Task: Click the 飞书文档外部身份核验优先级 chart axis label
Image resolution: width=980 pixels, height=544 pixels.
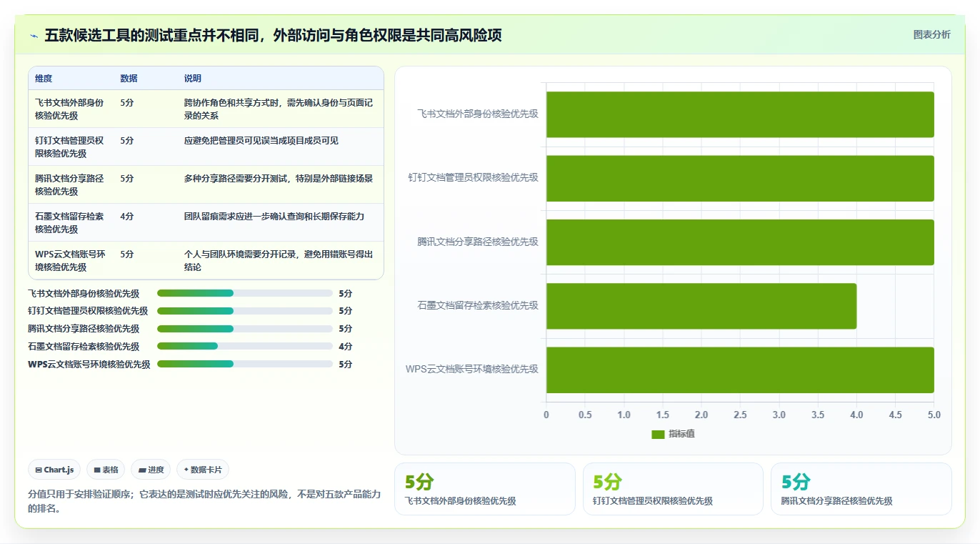Action: [x=478, y=114]
